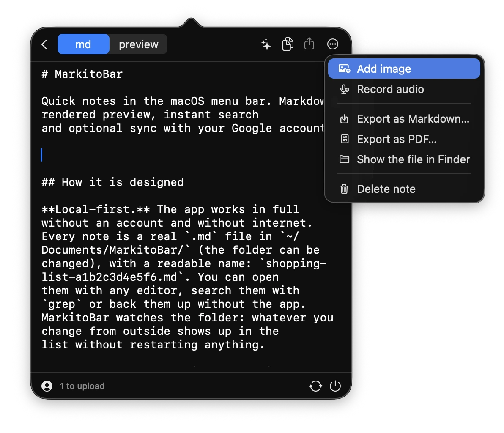Click the 'rendered preview, instant search' line
Viewport: 504px width, 433px height.
tap(150, 115)
